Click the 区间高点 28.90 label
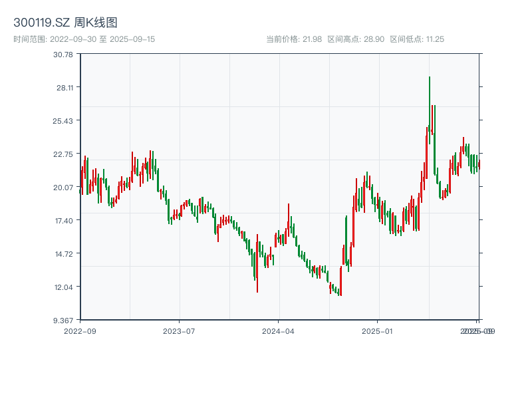Screen dimensions: 532x399 (356, 39)
